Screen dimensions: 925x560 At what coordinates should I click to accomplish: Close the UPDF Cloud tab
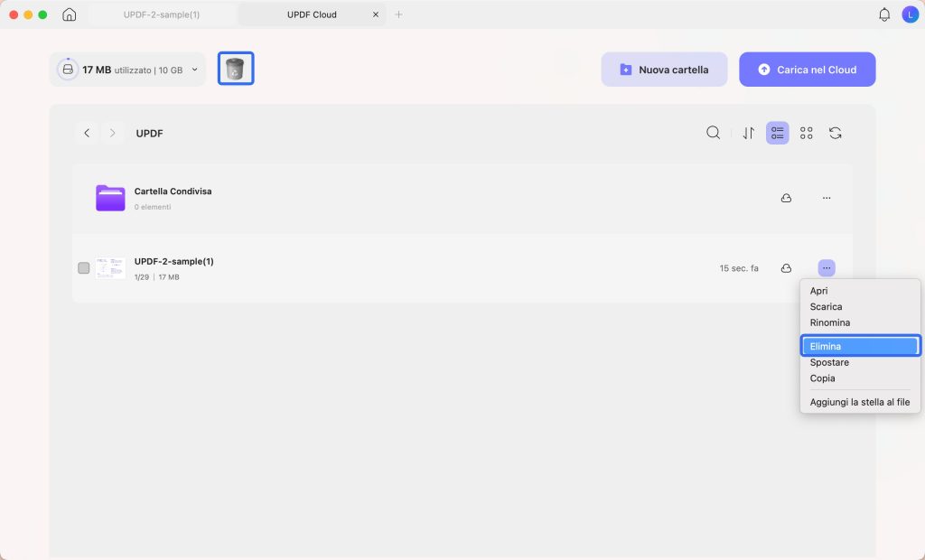tap(376, 14)
